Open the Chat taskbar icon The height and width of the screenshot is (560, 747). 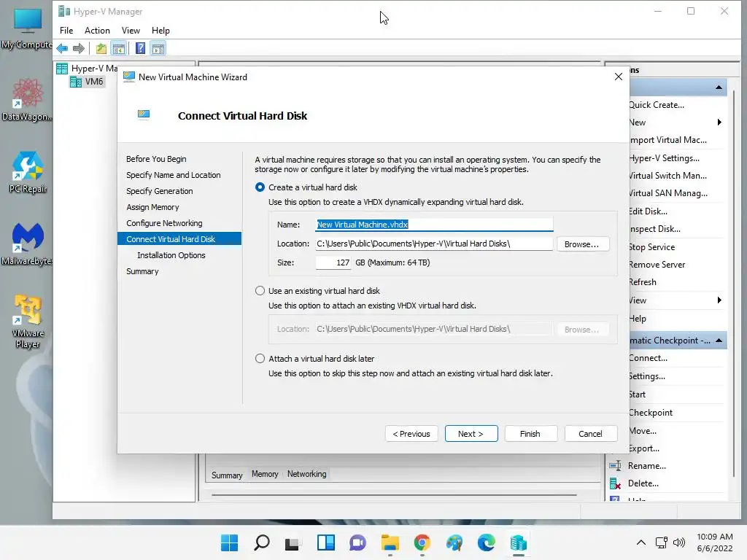tap(357, 542)
